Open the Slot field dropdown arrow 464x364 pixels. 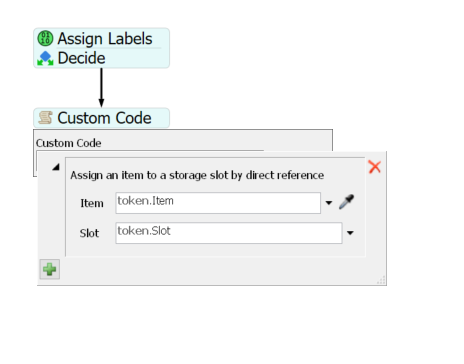tap(350, 233)
